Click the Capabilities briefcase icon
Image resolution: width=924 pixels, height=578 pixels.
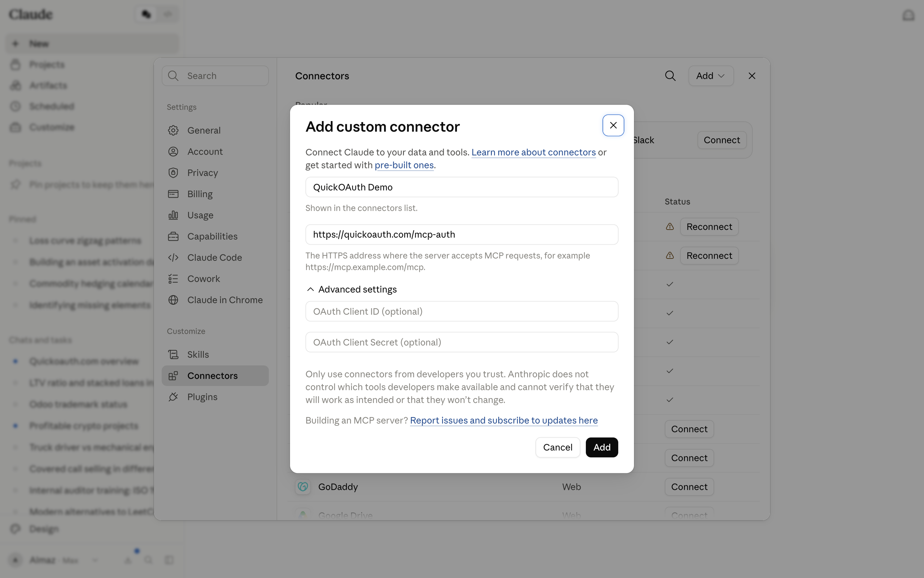173,236
